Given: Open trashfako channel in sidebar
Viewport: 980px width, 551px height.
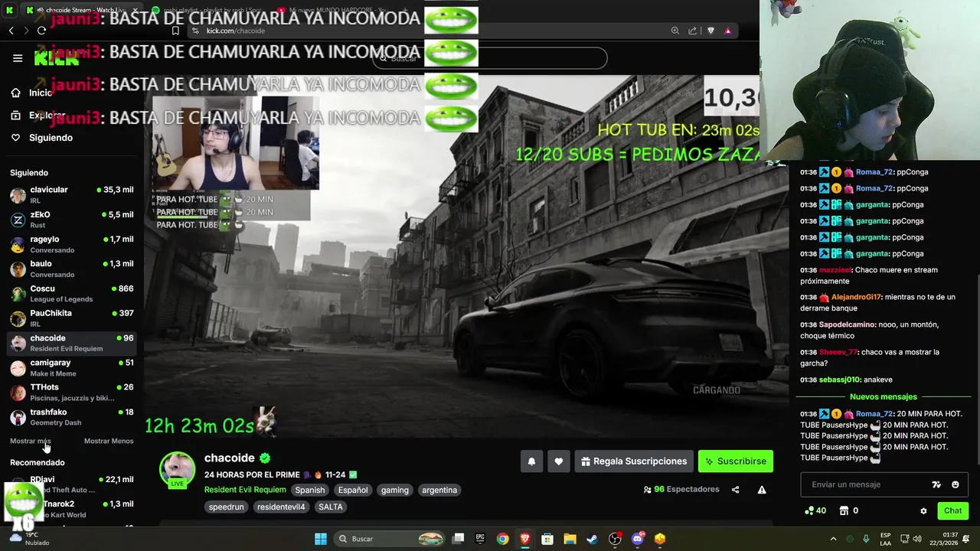Looking at the screenshot, I should 72,417.
